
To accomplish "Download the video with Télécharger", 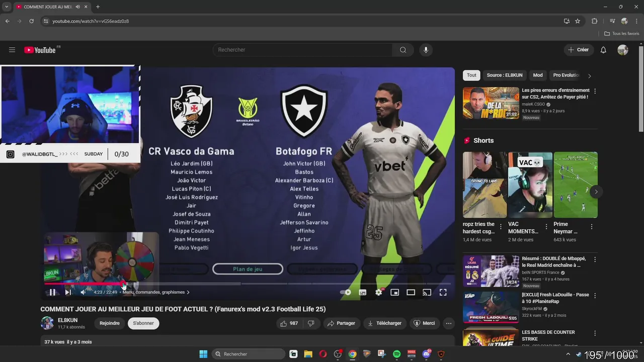I will click(x=385, y=323).
